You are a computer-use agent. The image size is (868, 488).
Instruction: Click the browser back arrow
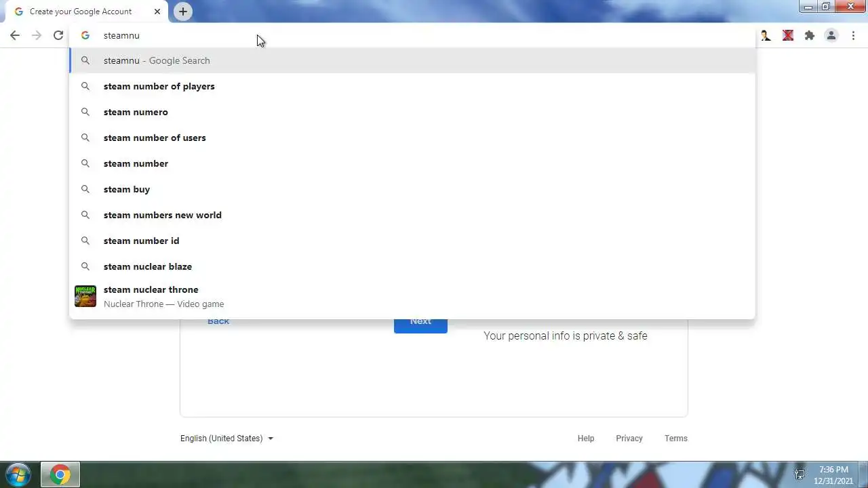coord(15,35)
